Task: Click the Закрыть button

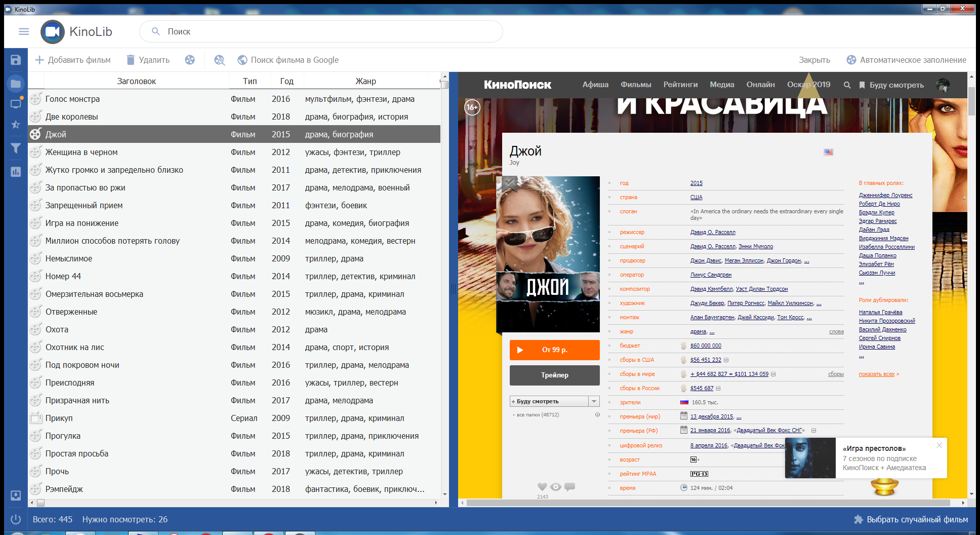Action: click(814, 60)
